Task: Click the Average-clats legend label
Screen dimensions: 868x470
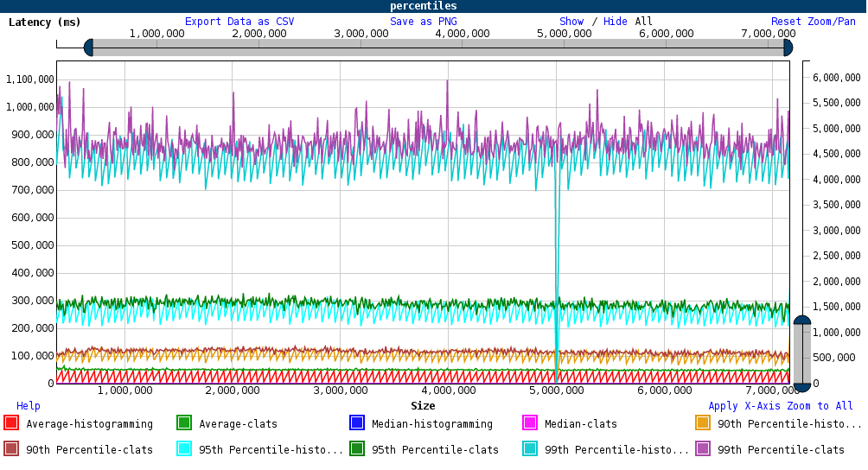Action: click(x=238, y=424)
